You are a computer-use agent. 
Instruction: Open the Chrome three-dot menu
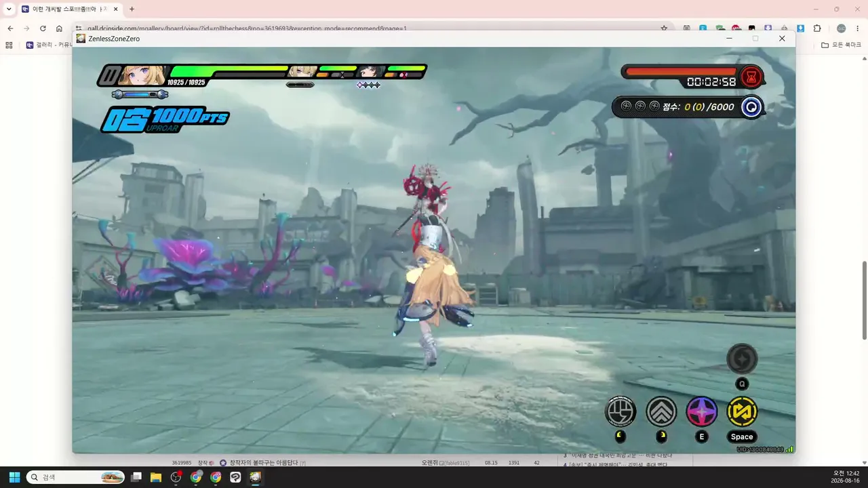(x=858, y=28)
